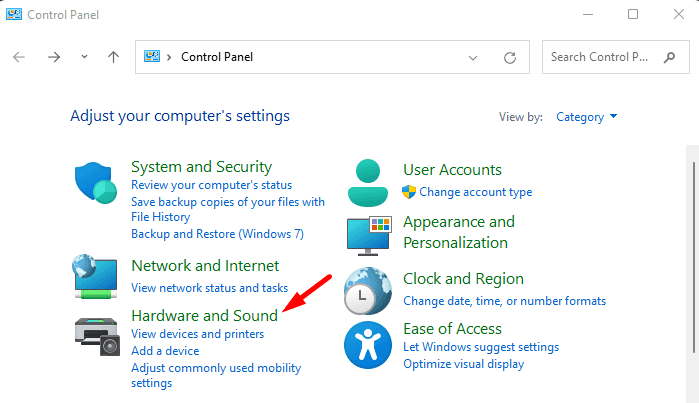Click Review your computer's status link
This screenshot has height=403, width=699.
point(211,186)
